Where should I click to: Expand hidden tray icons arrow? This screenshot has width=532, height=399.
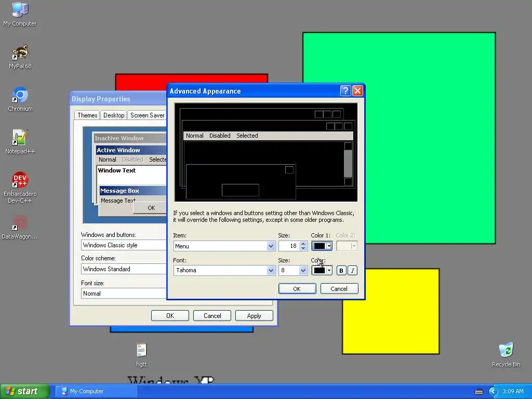494,392
